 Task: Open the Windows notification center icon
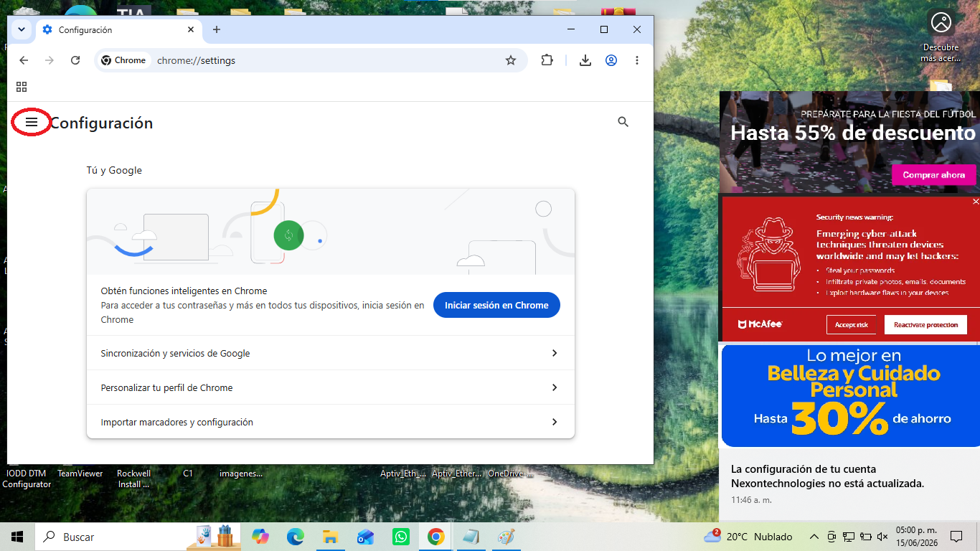pyautogui.click(x=956, y=537)
